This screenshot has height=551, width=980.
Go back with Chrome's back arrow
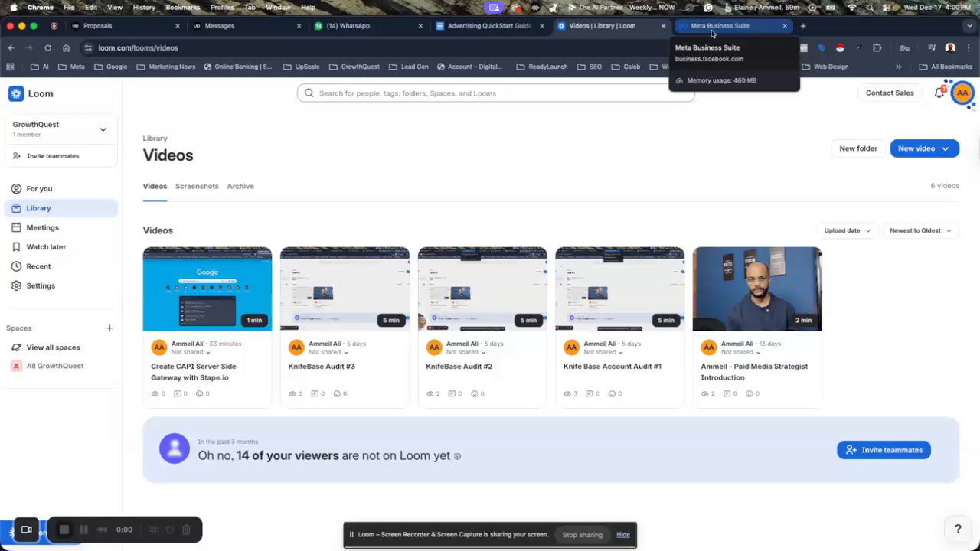(x=11, y=47)
